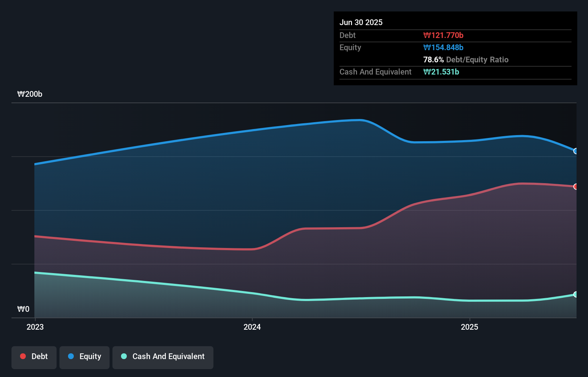
Task: Click the blue Equity legend dot
Action: coord(71,356)
